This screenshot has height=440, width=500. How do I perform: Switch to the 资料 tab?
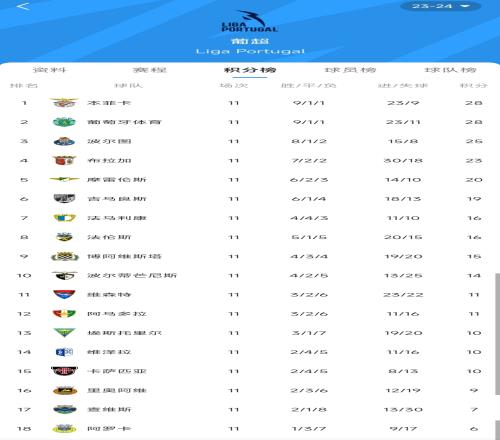(50, 70)
